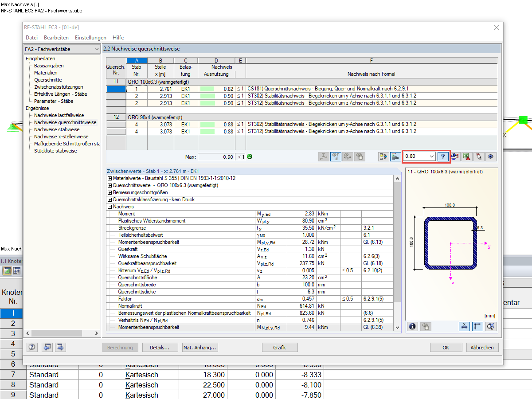Open the Bearbeiten menu
Viewport: 532px width, 399px height.
(x=56, y=38)
